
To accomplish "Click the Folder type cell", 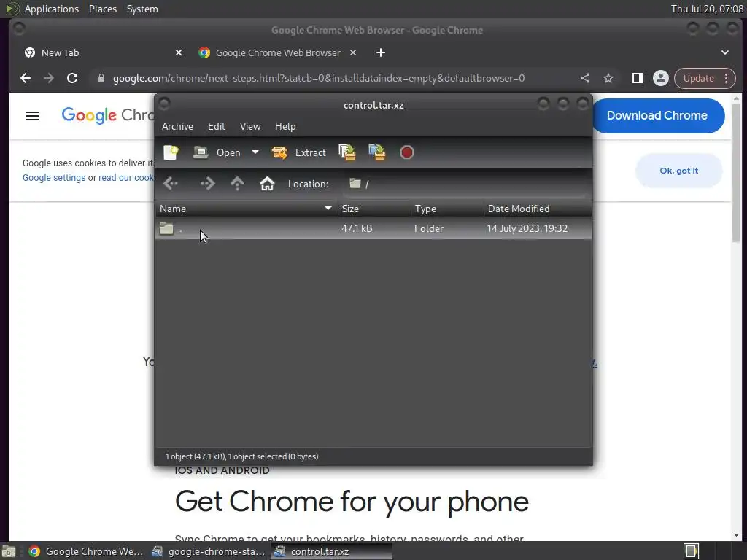I will pyautogui.click(x=429, y=228).
